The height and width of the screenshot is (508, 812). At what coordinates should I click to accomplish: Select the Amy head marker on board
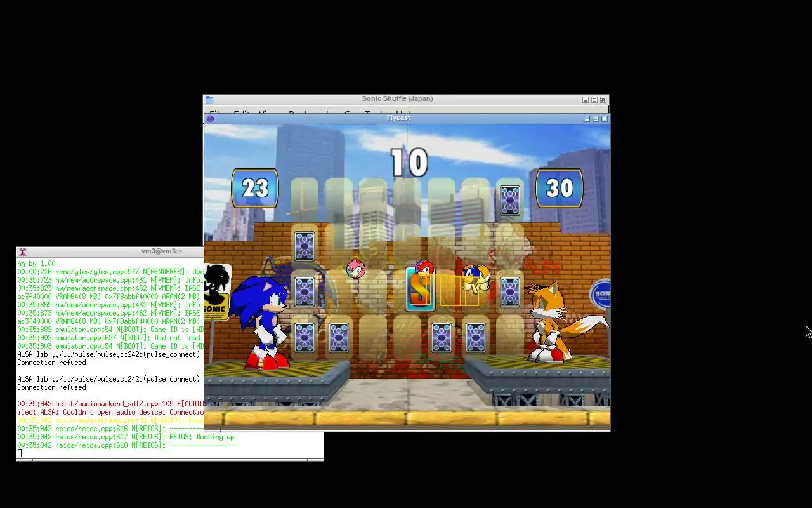coord(356,269)
